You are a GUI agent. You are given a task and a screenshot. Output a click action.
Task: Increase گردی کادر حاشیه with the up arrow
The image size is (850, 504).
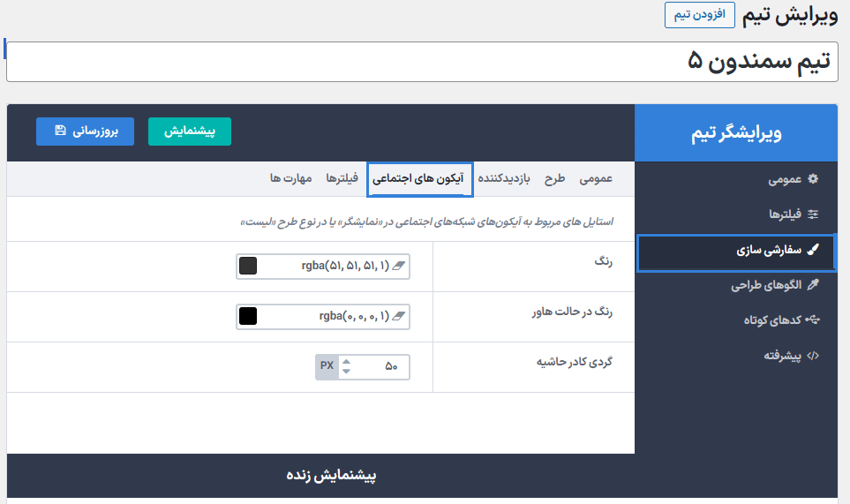[x=346, y=361]
